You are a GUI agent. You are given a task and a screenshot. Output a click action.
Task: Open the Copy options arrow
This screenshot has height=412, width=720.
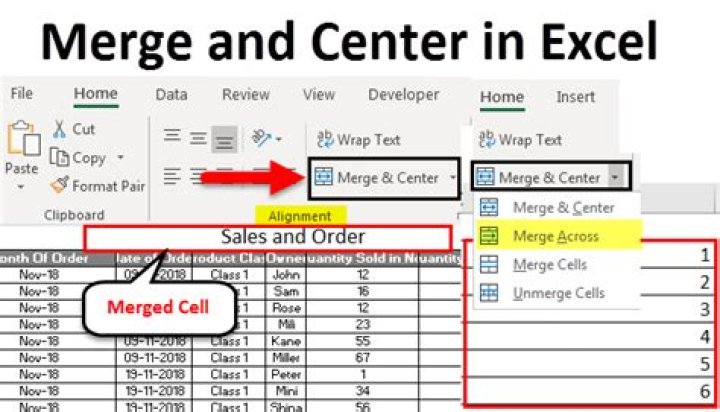[x=120, y=157]
